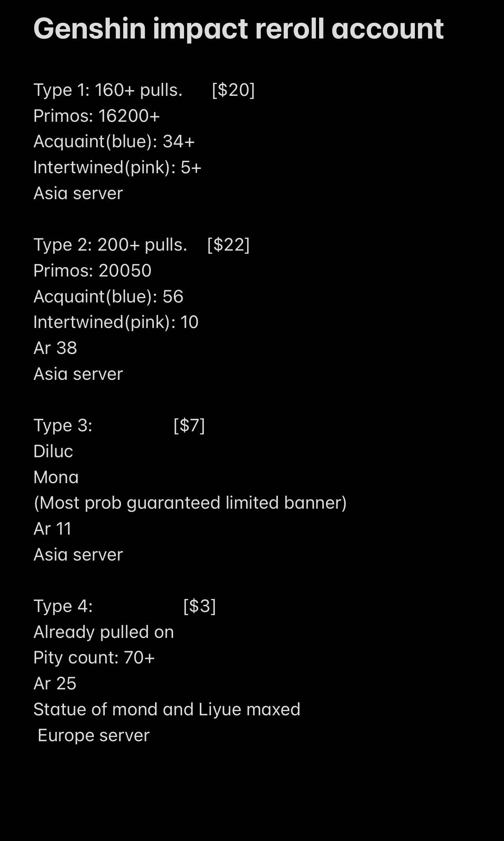The height and width of the screenshot is (841, 504).
Task: Tap the [$3] price tag
Action: pyautogui.click(x=199, y=606)
